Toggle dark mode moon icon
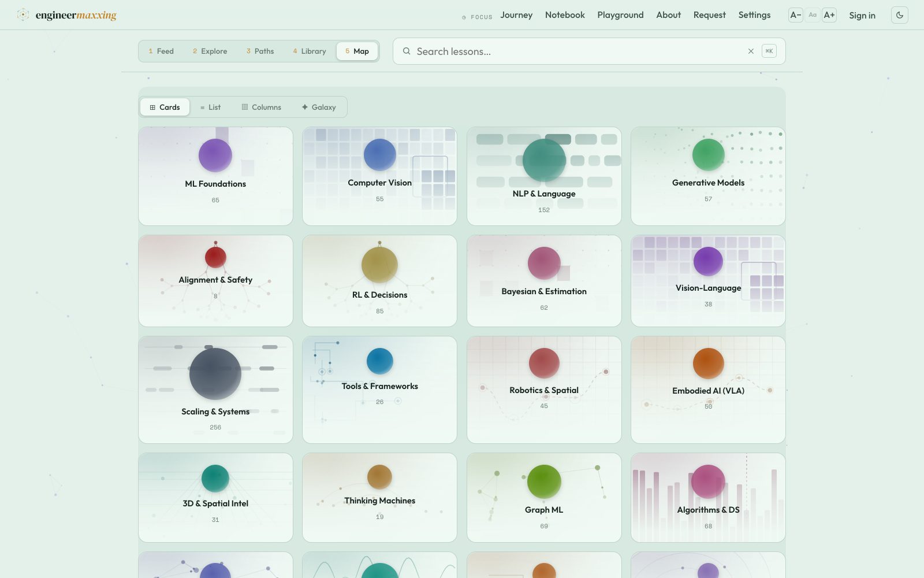Screen dimensions: 924x578 pyautogui.click(x=900, y=15)
